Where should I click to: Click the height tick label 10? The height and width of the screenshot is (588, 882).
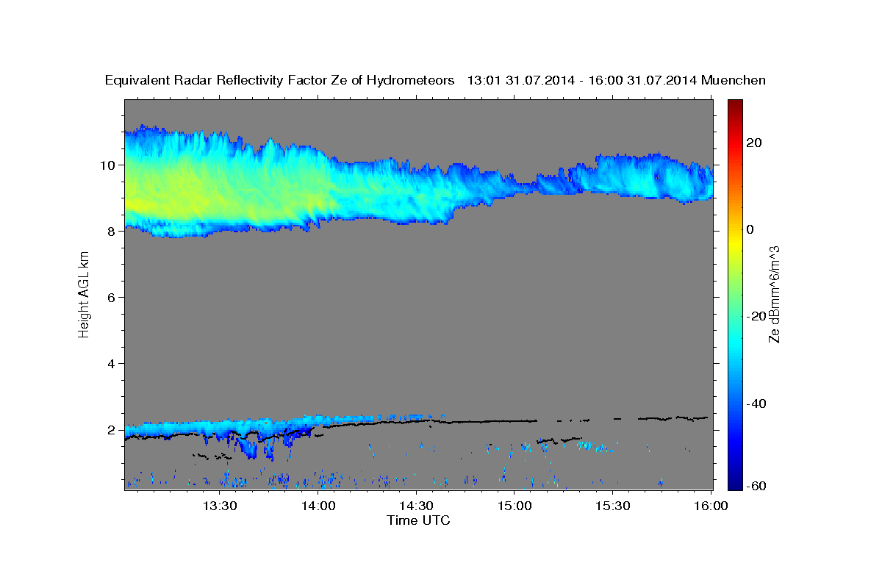coord(110,165)
